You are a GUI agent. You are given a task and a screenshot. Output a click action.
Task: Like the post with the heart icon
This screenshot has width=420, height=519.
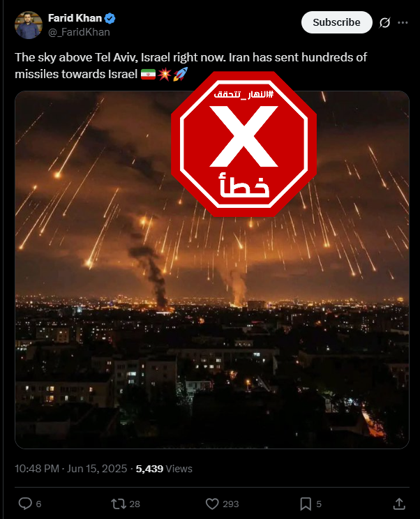[x=212, y=504]
